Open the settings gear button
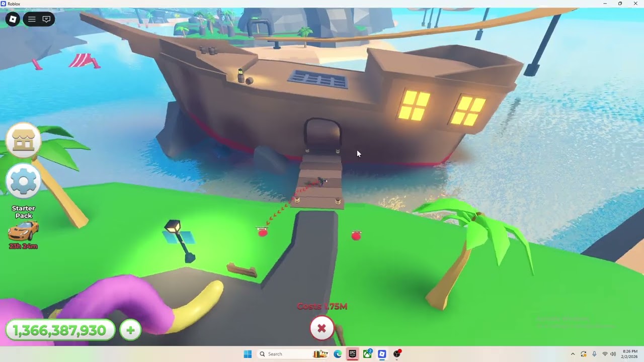 (23, 181)
